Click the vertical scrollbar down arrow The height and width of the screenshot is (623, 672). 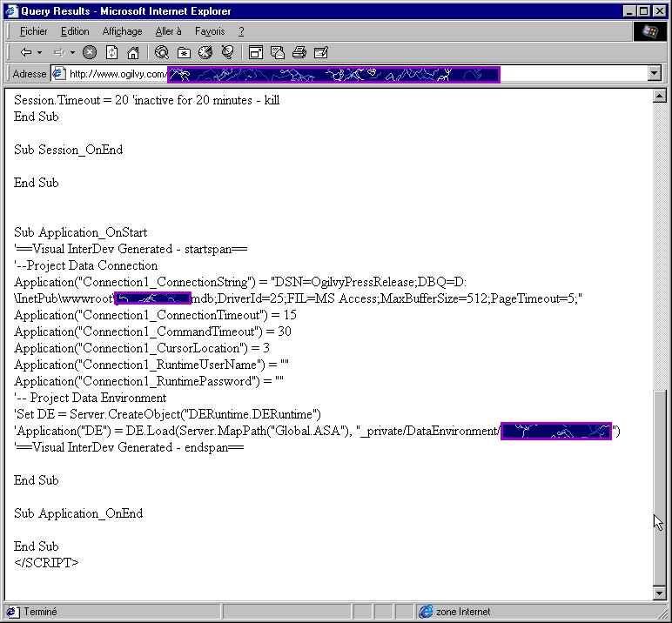tap(660, 593)
